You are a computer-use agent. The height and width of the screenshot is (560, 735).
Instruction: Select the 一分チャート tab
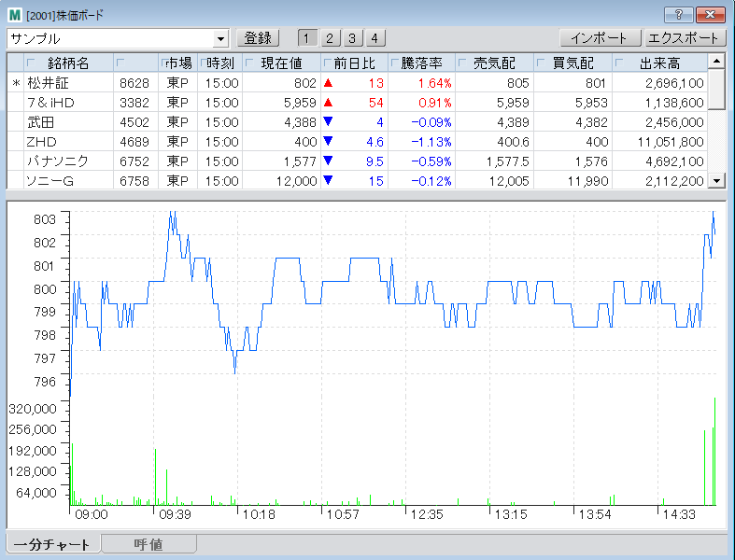click(x=52, y=544)
